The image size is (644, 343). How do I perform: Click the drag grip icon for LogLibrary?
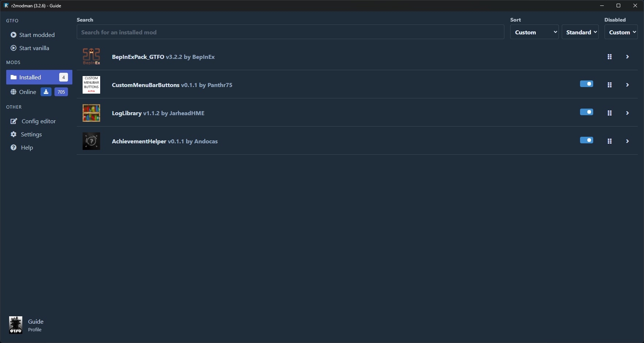click(x=610, y=113)
